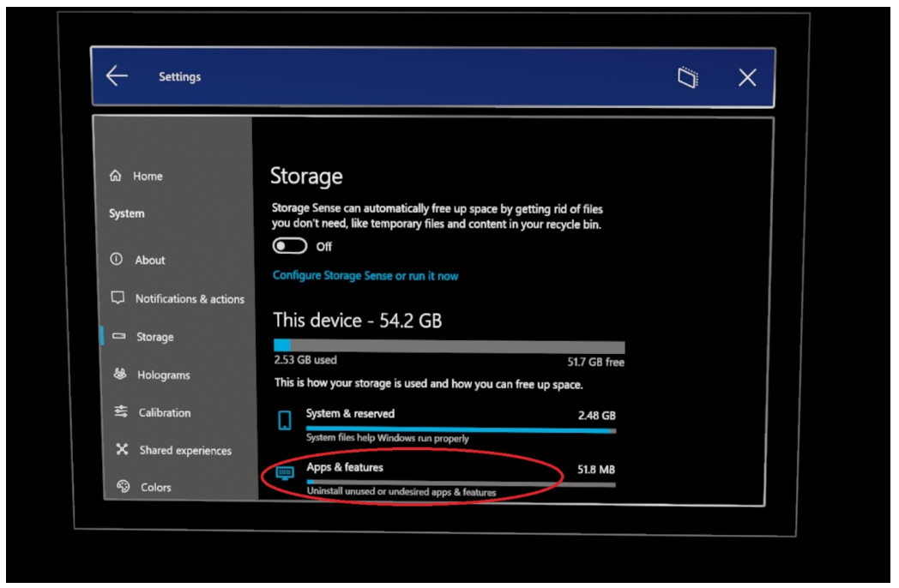Click Configure Storage Sense or run it now

click(x=365, y=276)
